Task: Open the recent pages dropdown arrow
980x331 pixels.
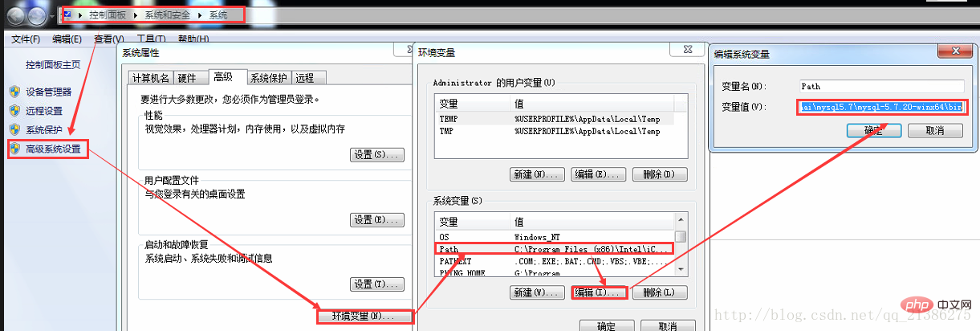Action: tap(52, 16)
